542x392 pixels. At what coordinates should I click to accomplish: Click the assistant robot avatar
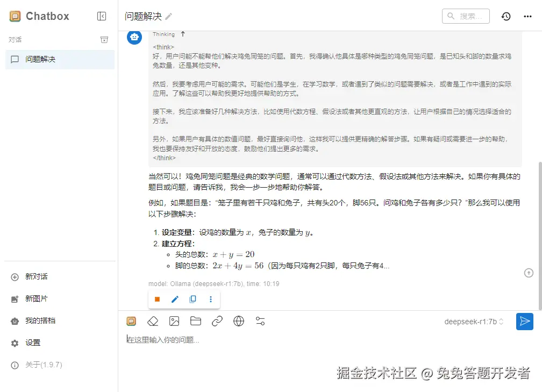click(x=134, y=37)
